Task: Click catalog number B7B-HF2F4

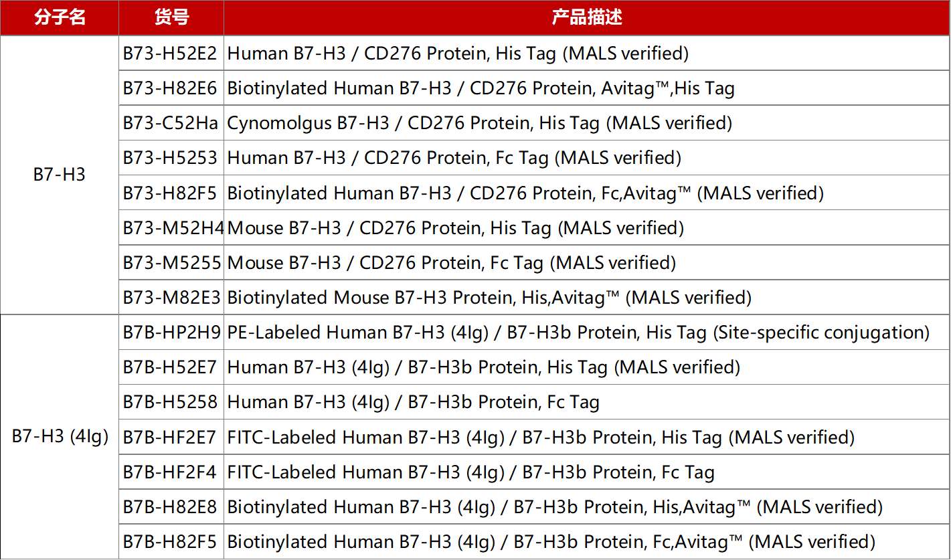Action: 170,472
